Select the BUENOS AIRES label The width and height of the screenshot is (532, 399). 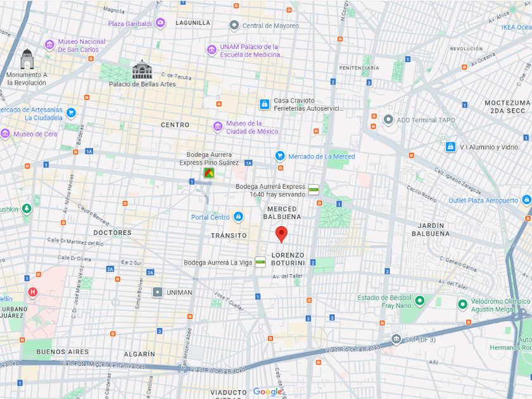[63, 352]
